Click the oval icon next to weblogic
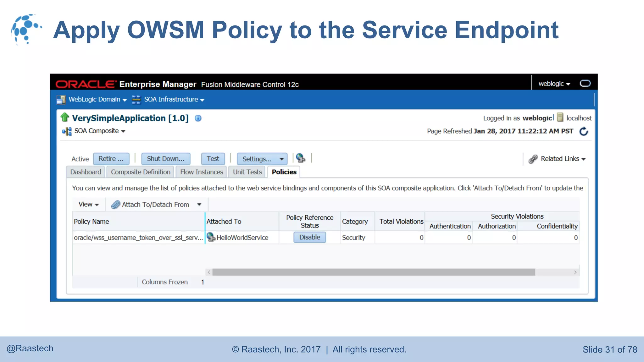 click(585, 83)
